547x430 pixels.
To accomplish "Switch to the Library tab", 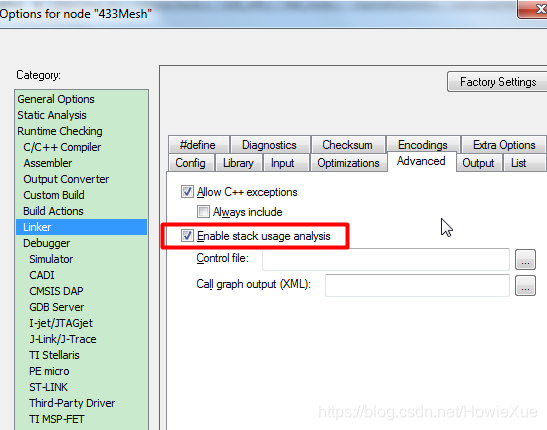I will [x=238, y=163].
